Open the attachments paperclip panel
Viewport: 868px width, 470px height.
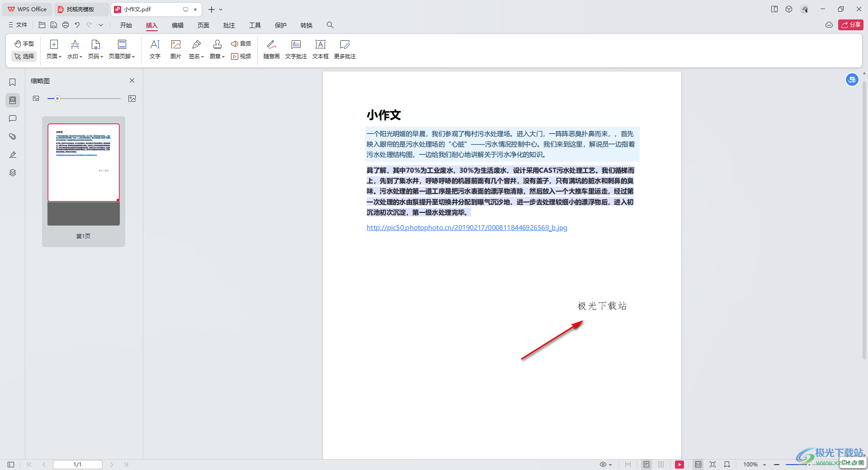13,136
